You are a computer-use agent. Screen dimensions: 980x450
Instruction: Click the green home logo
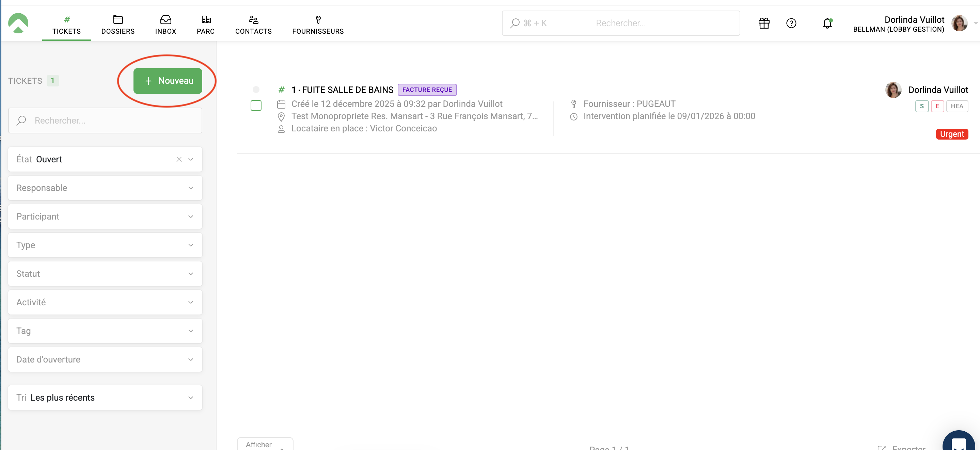pos(18,23)
